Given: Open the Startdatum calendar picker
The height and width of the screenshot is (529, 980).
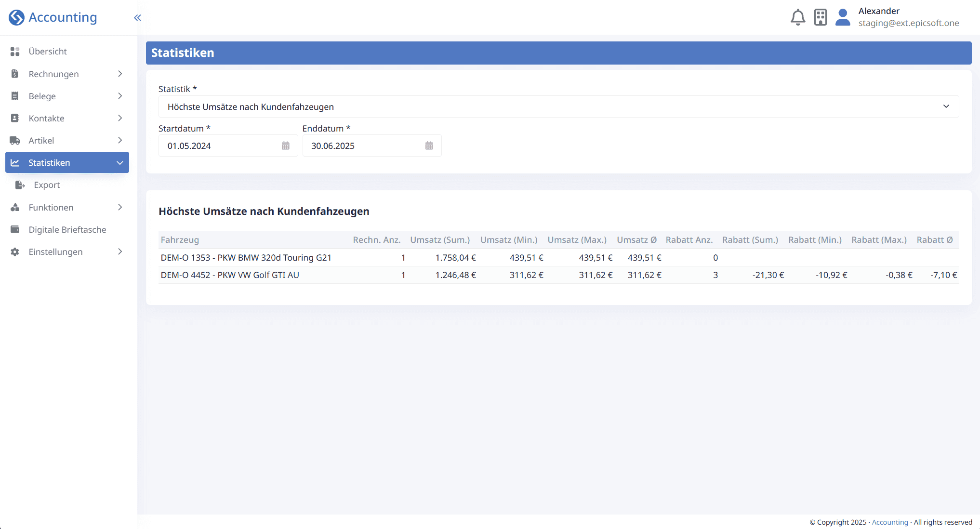Looking at the screenshot, I should coord(286,145).
